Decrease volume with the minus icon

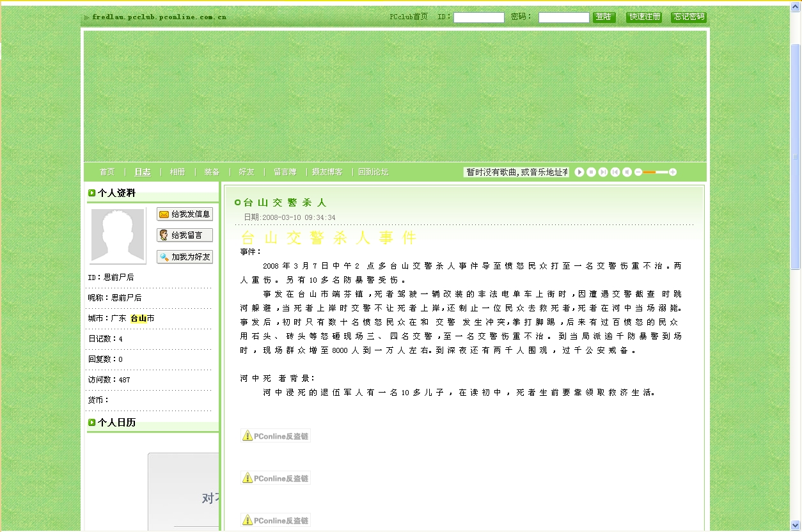(638, 172)
